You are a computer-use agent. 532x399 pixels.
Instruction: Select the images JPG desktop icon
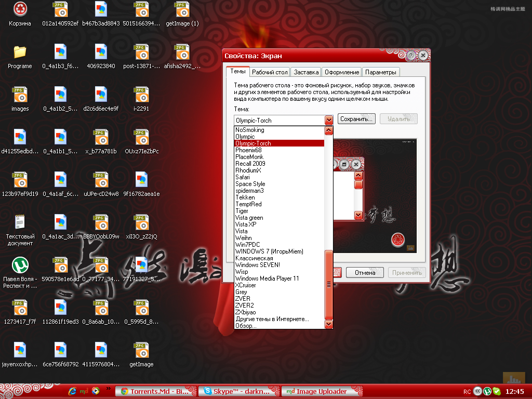click(x=20, y=95)
